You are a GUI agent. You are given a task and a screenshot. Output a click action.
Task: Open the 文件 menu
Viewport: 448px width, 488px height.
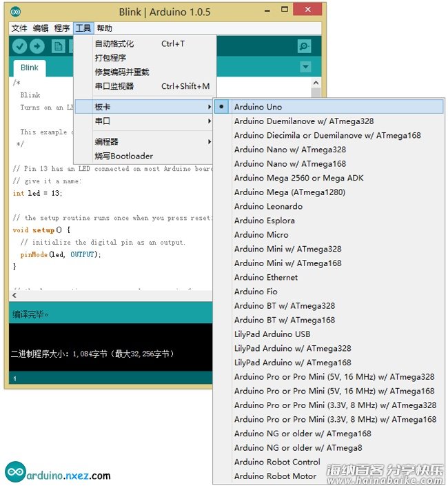[19, 28]
